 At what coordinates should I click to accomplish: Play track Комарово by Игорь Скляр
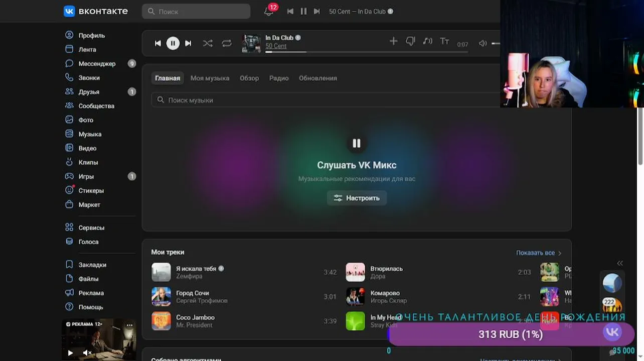[x=356, y=297]
